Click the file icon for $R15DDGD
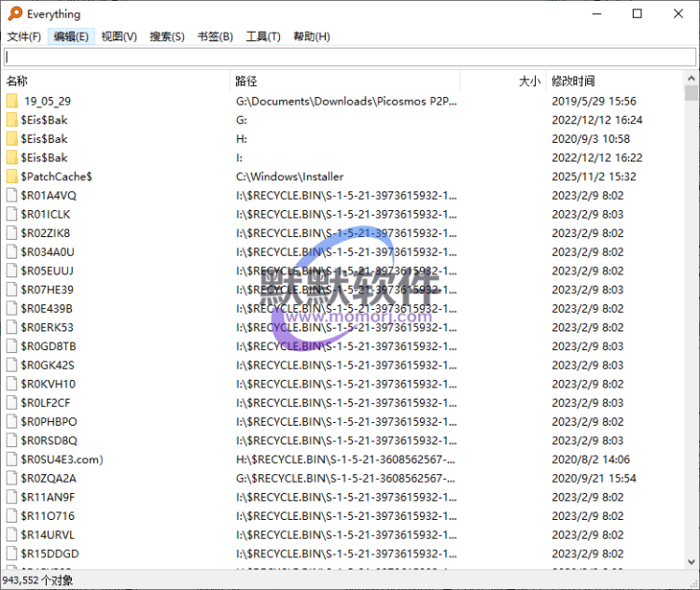This screenshot has width=700, height=590. click(x=12, y=554)
